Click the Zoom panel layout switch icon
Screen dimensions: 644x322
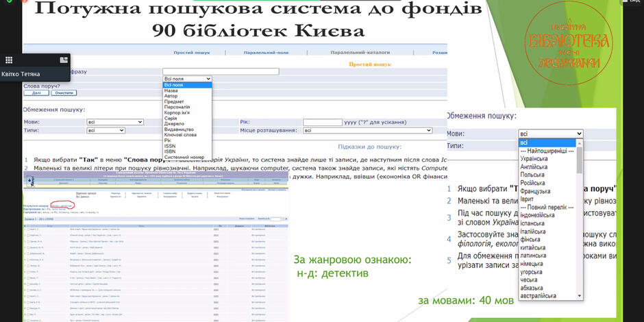(x=64, y=60)
